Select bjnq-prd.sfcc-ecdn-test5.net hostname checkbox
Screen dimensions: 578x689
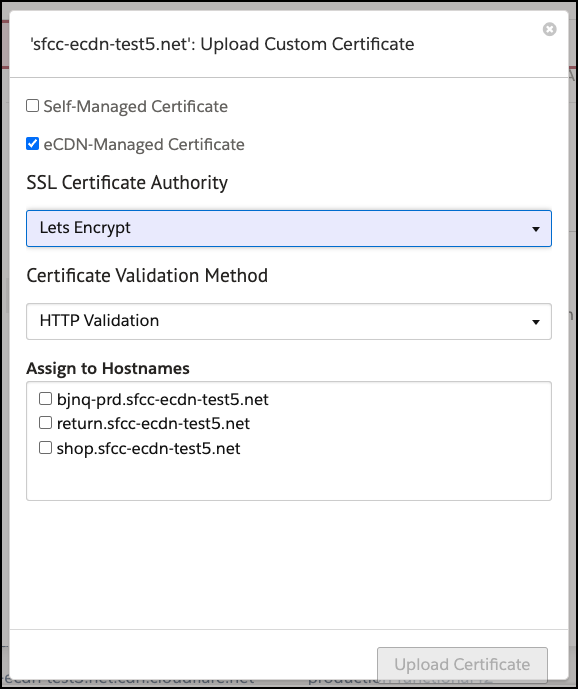coord(45,399)
